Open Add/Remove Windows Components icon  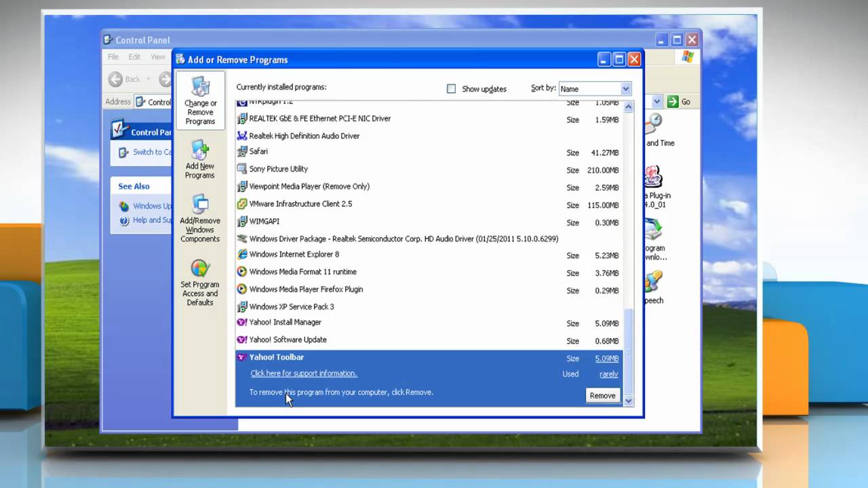(x=200, y=218)
